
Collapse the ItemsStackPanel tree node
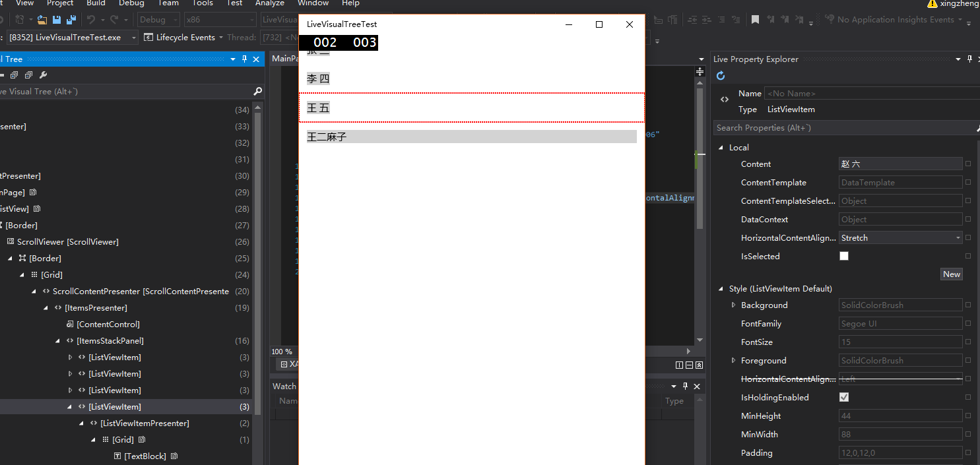(58, 341)
